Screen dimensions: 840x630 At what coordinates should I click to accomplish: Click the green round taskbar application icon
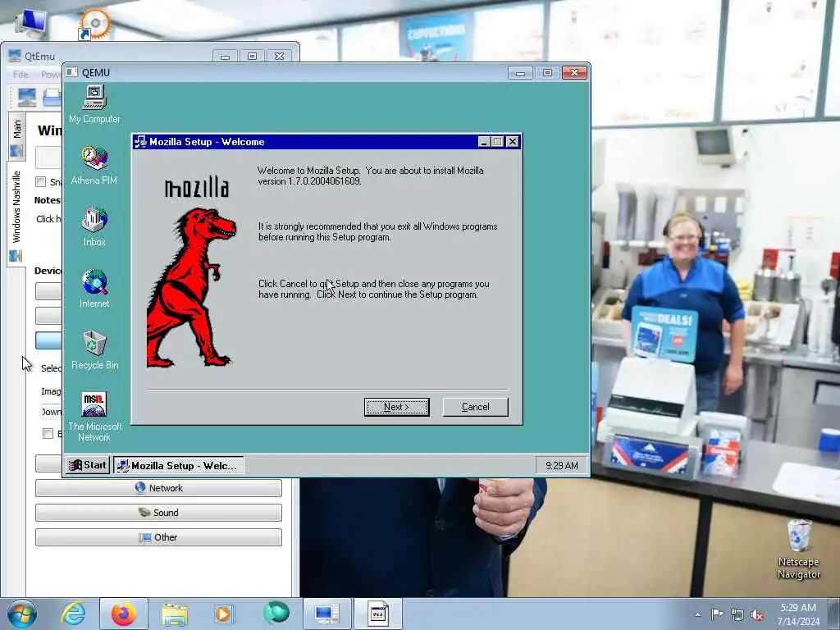tap(276, 613)
